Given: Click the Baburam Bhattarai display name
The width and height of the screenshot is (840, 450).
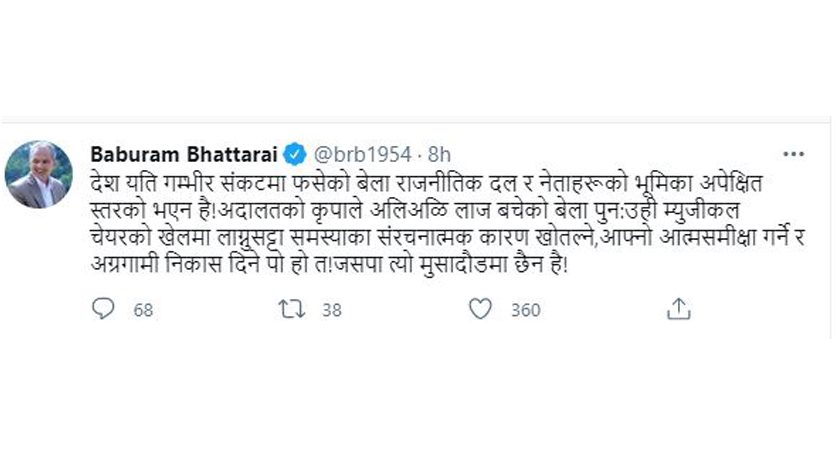Looking at the screenshot, I should tap(184, 154).
